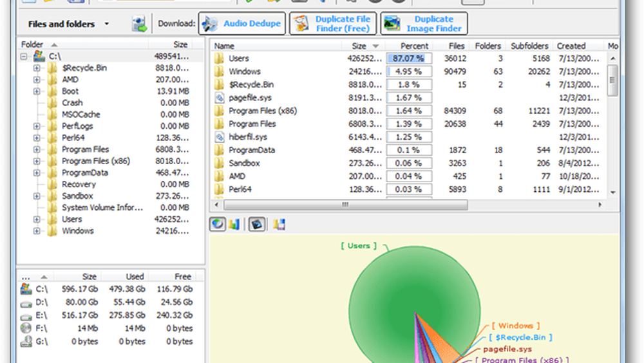Screen dimensions: 644x363
Task: Expand the Program Files (x86) tree folder
Action: click(37, 161)
